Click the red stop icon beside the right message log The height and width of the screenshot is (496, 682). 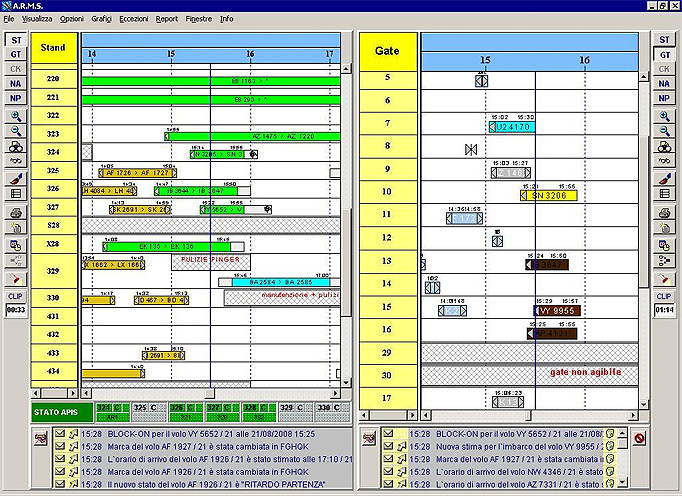click(x=639, y=438)
